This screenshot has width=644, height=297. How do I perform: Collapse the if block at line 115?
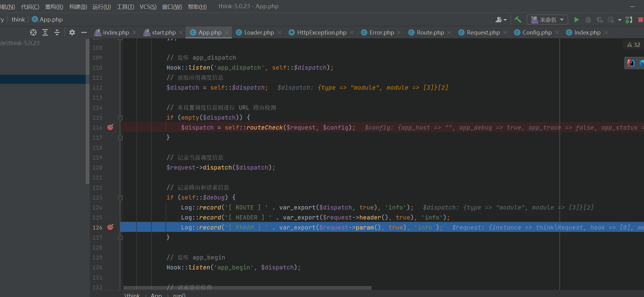point(120,117)
